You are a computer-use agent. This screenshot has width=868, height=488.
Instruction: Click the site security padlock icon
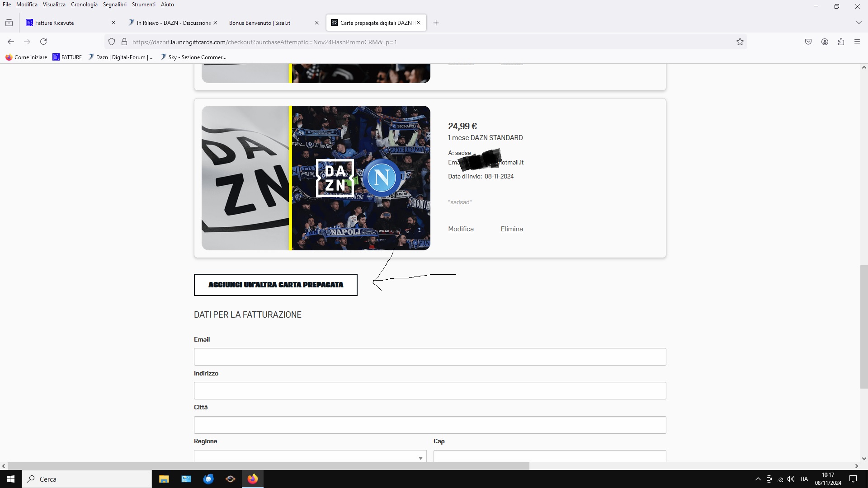pos(124,42)
